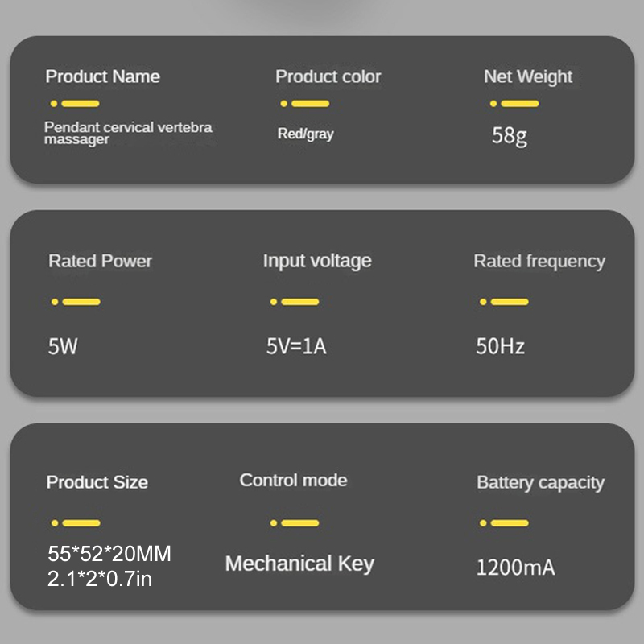Click the yellow marker under Battery capacity
The width and height of the screenshot is (644, 644).
[505, 523]
